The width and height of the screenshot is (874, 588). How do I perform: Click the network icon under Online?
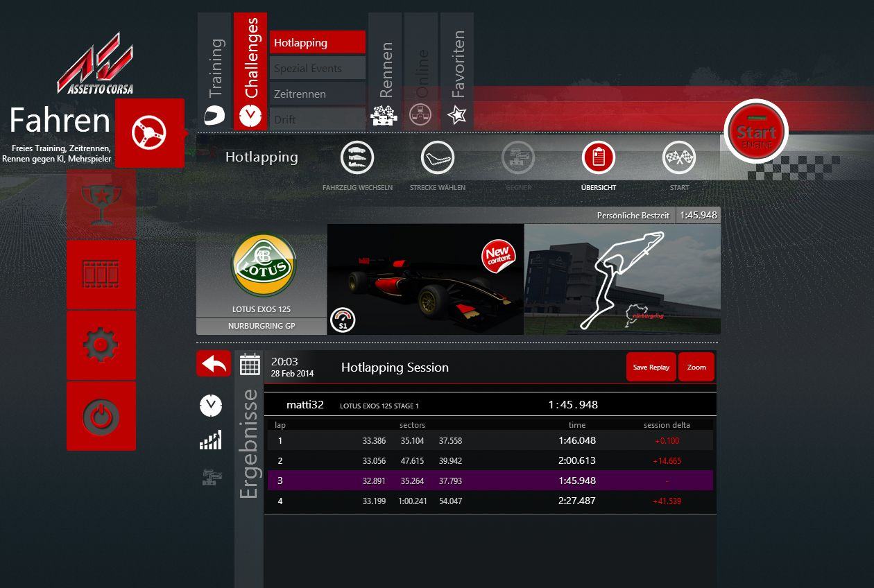pos(421,115)
